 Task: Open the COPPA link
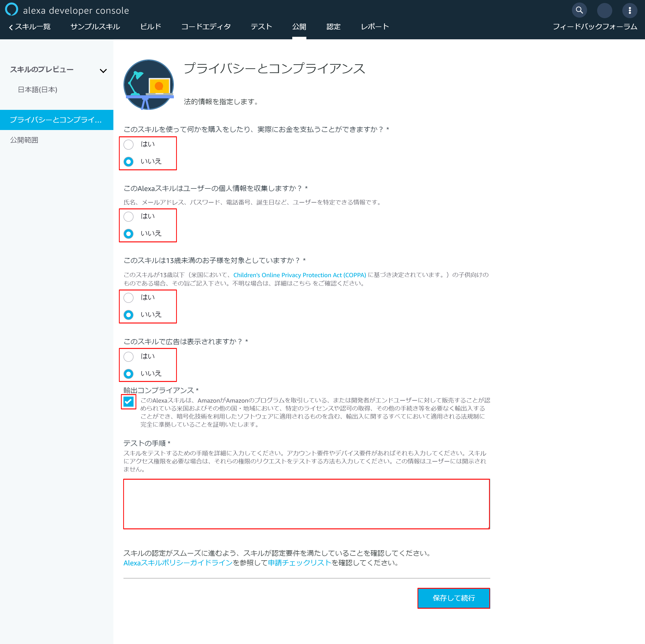point(300,275)
